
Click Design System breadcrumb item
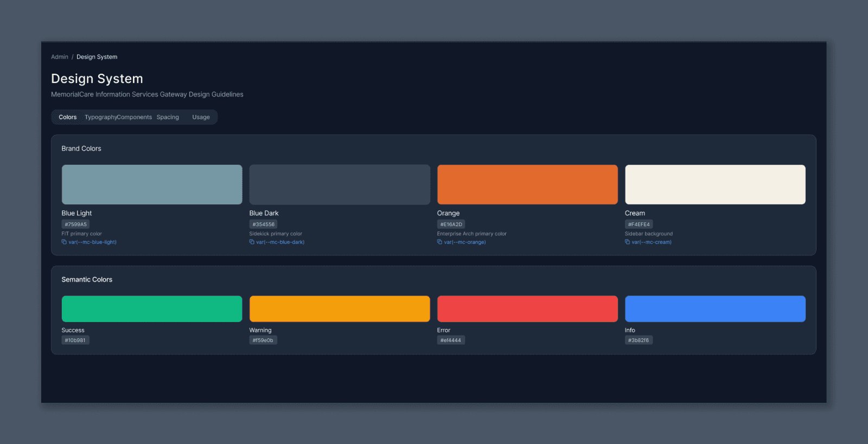click(97, 57)
